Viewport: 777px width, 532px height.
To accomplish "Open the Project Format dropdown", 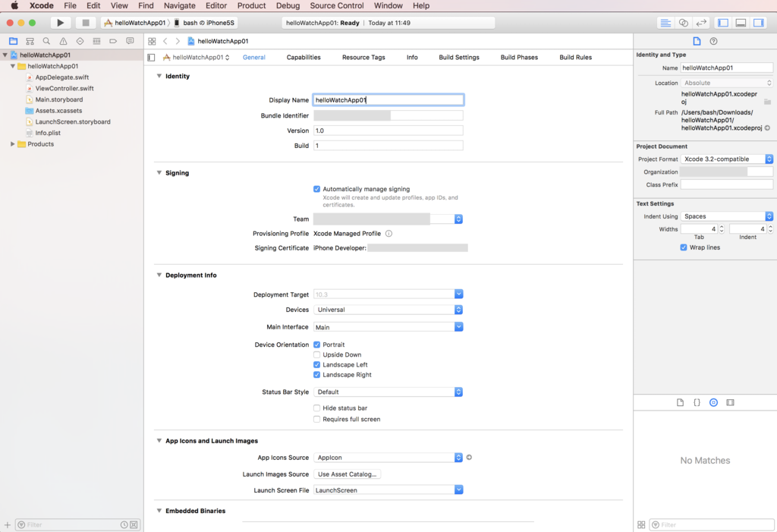I will tap(726, 159).
